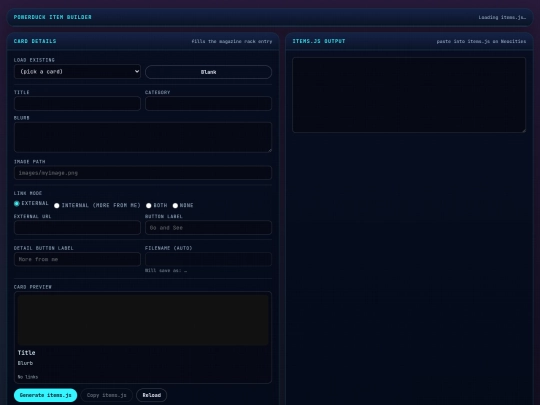Click the Powerduck Item Builder heading
The image size is (540, 405).
click(53, 17)
